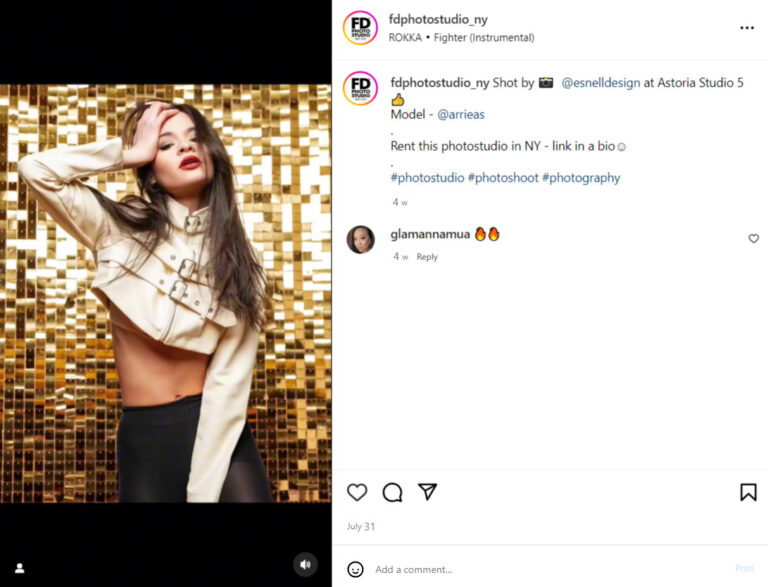Toggle video sound with speaker button

(306, 565)
